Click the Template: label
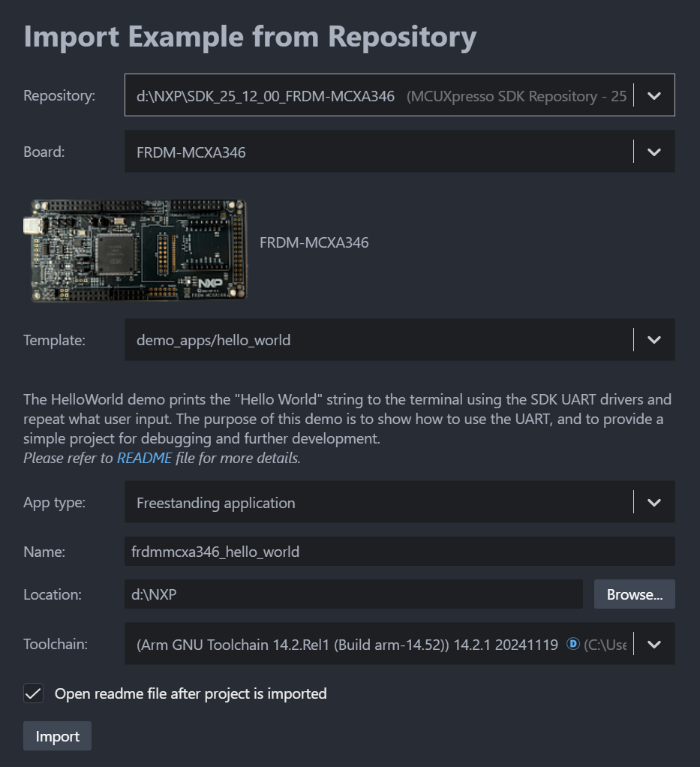Viewport: 700px width, 767px height. 54,340
